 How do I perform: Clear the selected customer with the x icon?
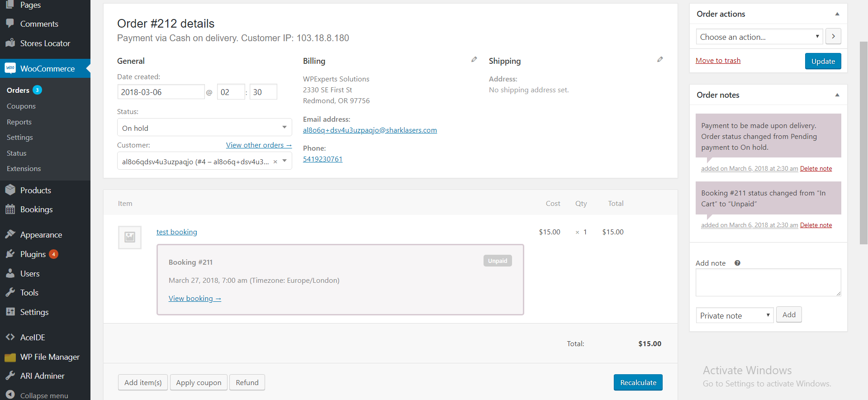[x=275, y=162]
